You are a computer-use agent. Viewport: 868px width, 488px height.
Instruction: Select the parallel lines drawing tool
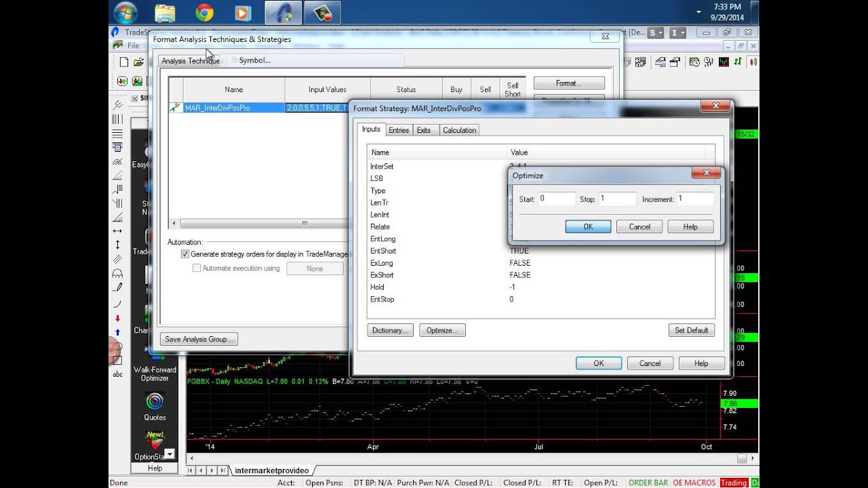(x=117, y=259)
